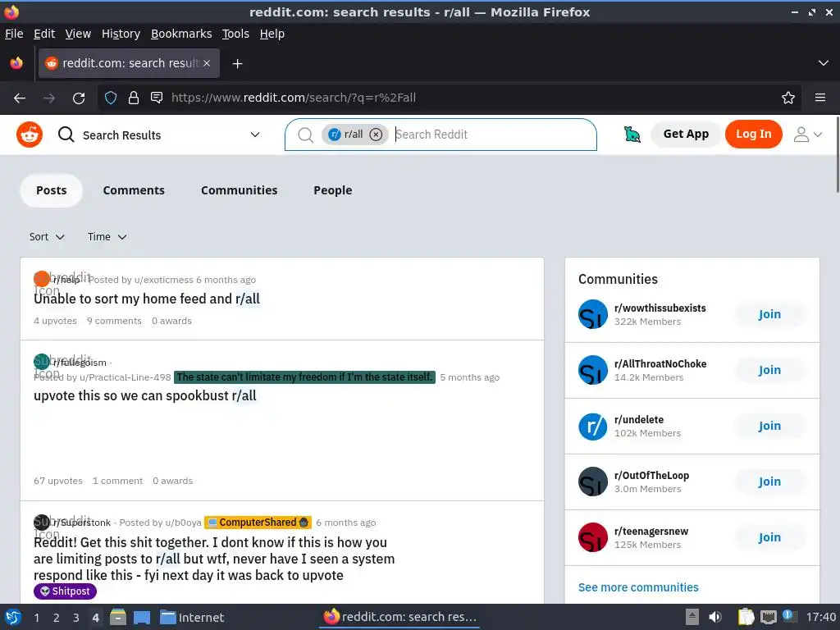Go back with browser back arrow
Viewport: 840px width, 630px height.
pos(20,98)
